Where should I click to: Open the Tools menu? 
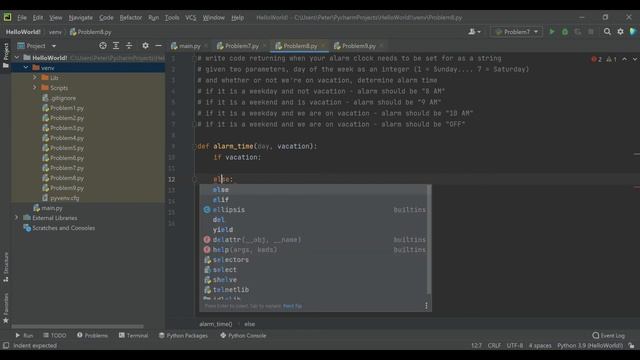click(x=172, y=18)
